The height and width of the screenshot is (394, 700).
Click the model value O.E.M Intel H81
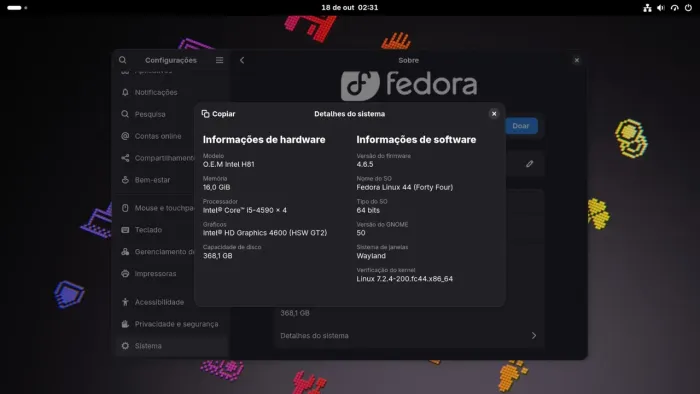click(x=229, y=164)
